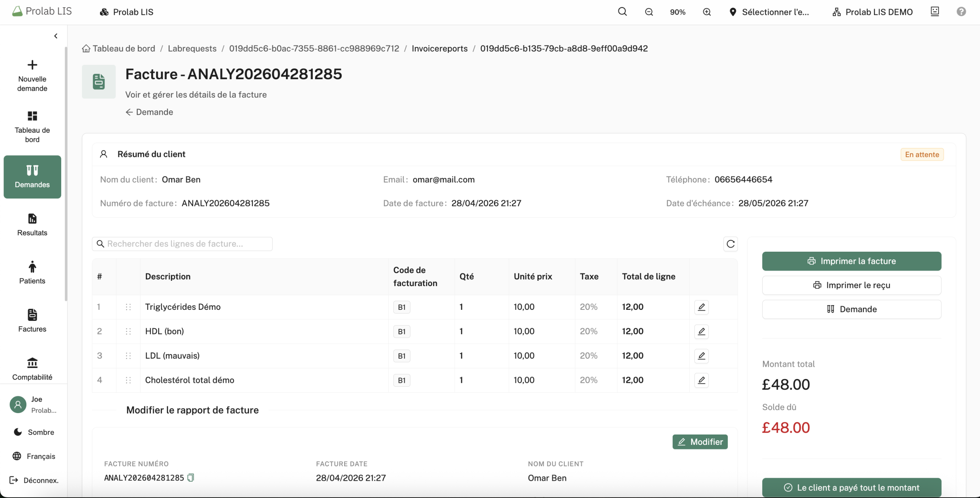The image size is (980, 498).
Task: Click the email omar@mail.com
Action: point(443,180)
